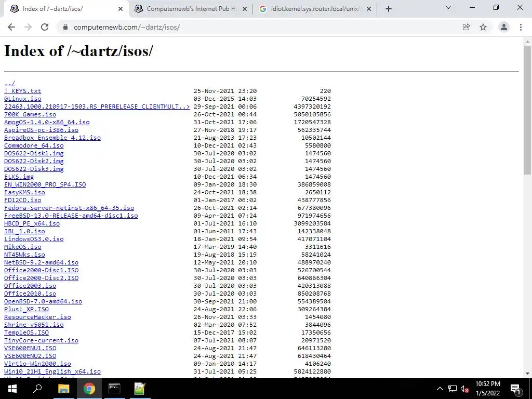Image resolution: width=532 pixels, height=399 pixels.
Task: Download OpenBSD-7.0-amd64.iso
Action: coord(43,302)
